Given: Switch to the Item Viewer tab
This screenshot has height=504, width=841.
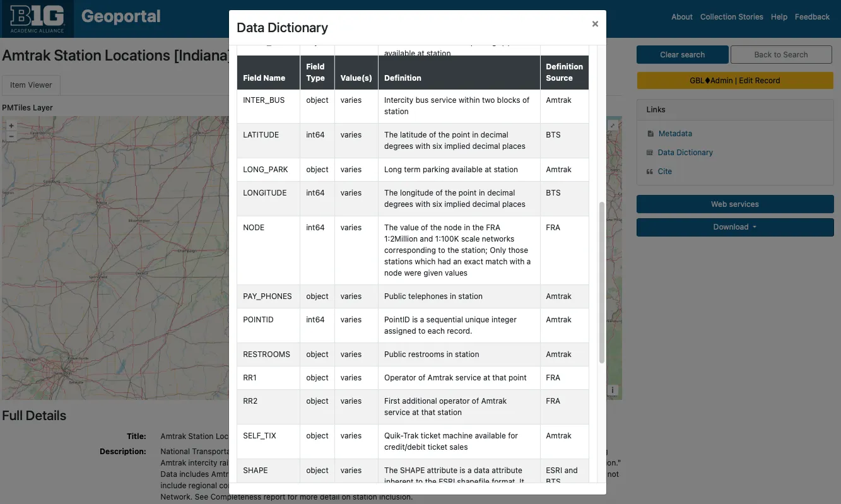Looking at the screenshot, I should (x=31, y=85).
